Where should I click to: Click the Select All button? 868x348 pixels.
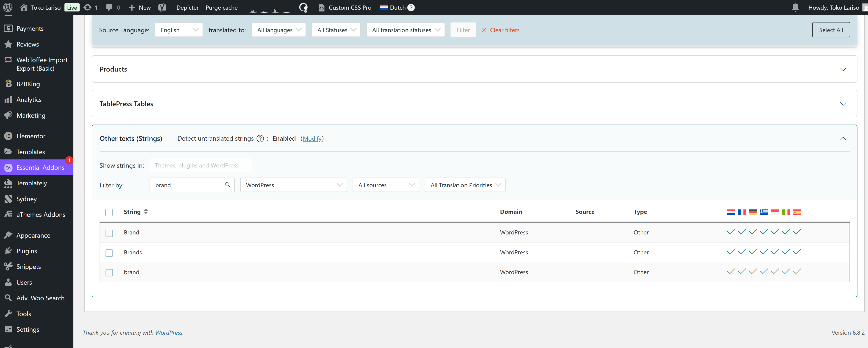click(x=831, y=30)
